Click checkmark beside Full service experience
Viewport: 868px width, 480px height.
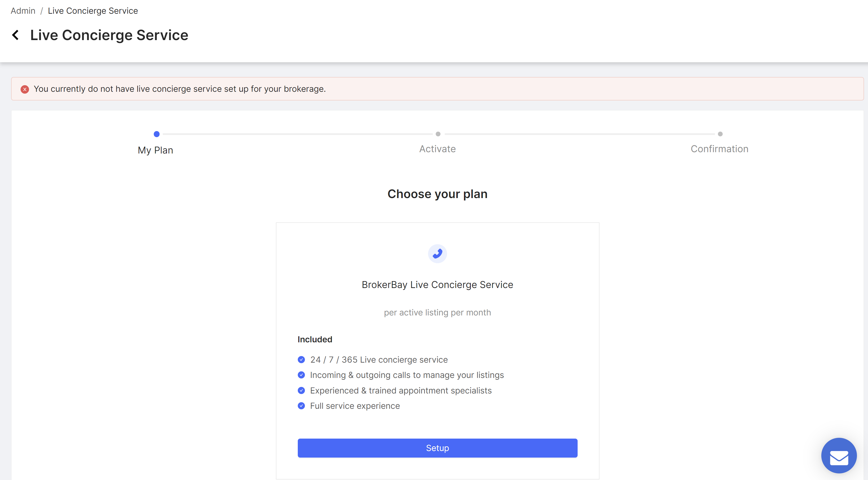click(x=301, y=406)
